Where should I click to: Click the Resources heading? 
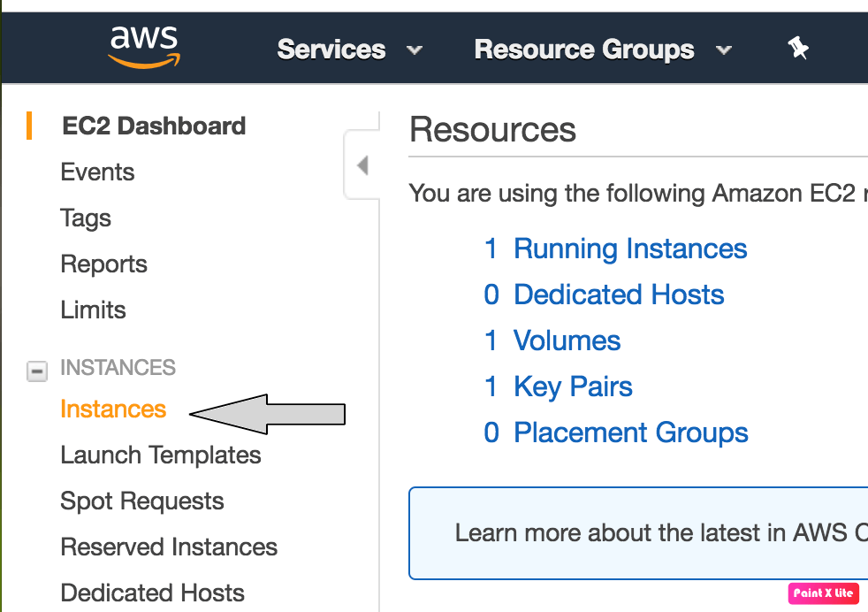tap(492, 130)
